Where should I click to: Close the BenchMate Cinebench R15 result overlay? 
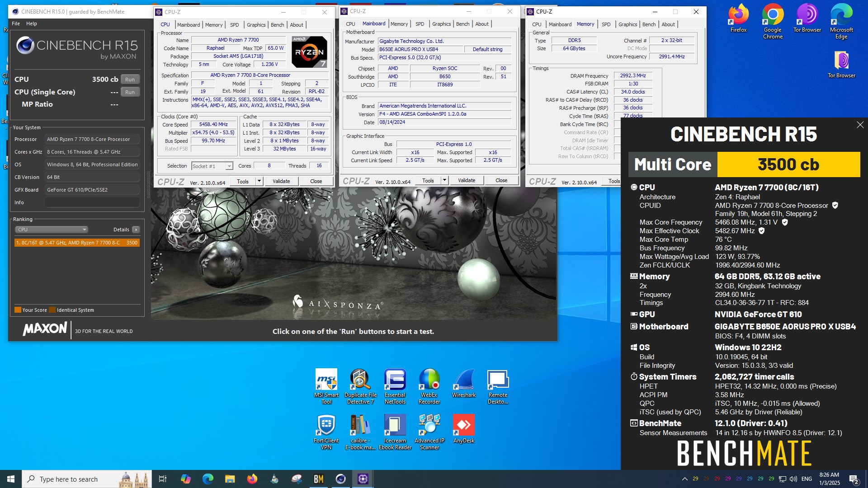[x=860, y=125]
